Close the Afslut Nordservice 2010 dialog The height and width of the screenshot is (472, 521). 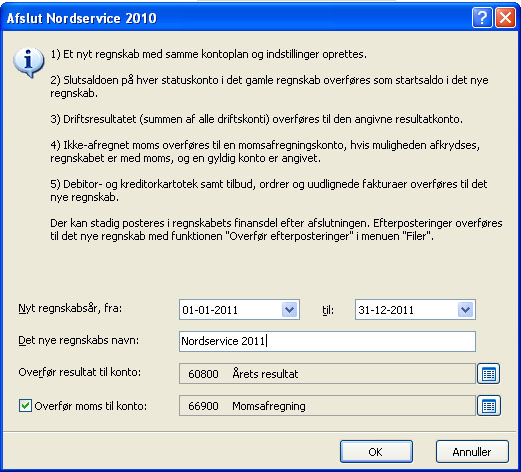pyautogui.click(x=505, y=17)
